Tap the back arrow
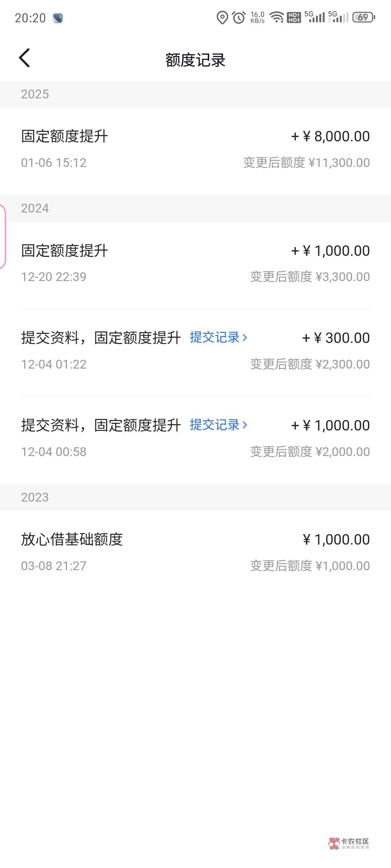 coord(25,58)
